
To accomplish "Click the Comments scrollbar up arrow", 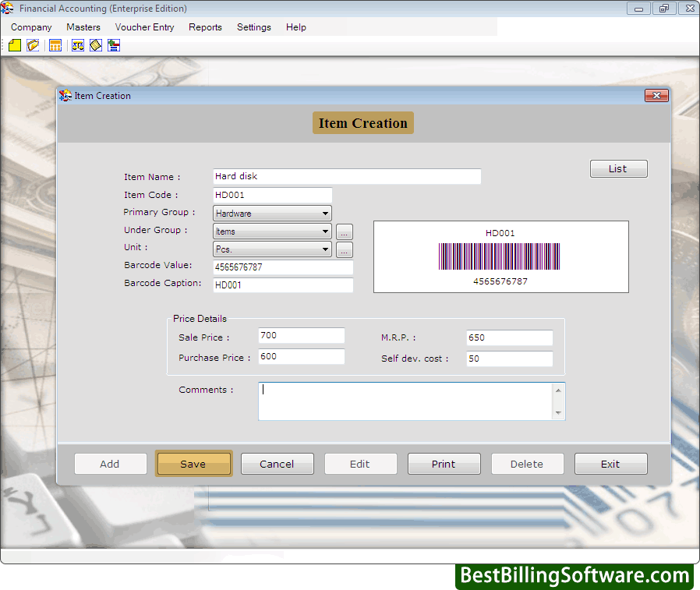I will (x=558, y=390).
